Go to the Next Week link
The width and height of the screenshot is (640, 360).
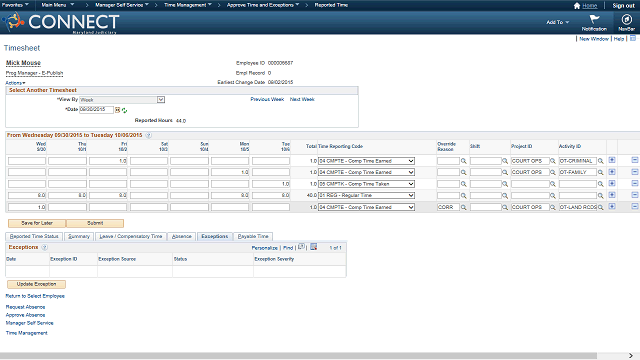[x=302, y=99]
